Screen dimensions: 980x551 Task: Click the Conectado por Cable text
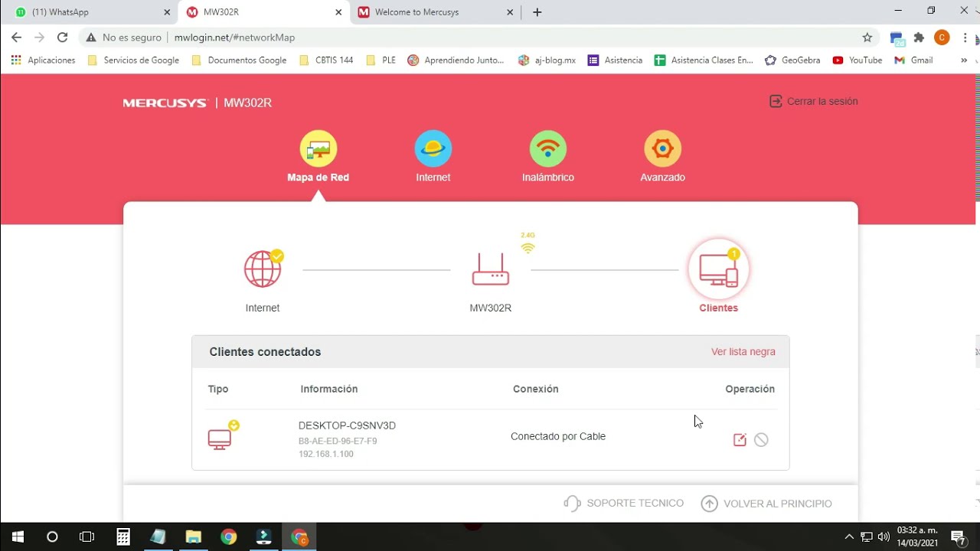558,436
